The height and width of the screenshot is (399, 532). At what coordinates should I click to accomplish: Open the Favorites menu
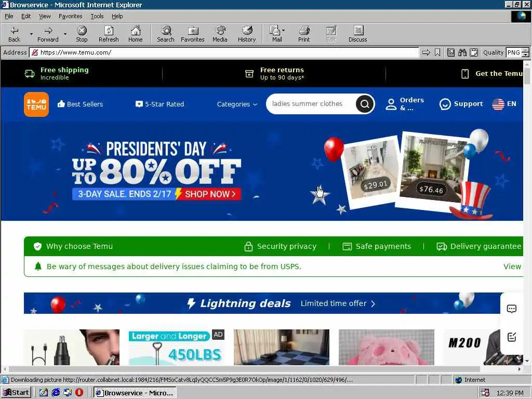(70, 16)
